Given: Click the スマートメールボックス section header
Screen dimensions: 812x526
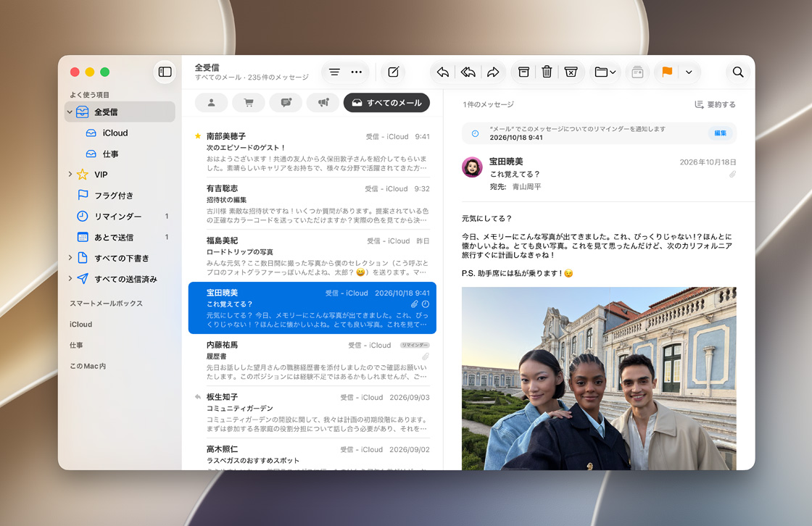Looking at the screenshot, I should coord(106,304).
